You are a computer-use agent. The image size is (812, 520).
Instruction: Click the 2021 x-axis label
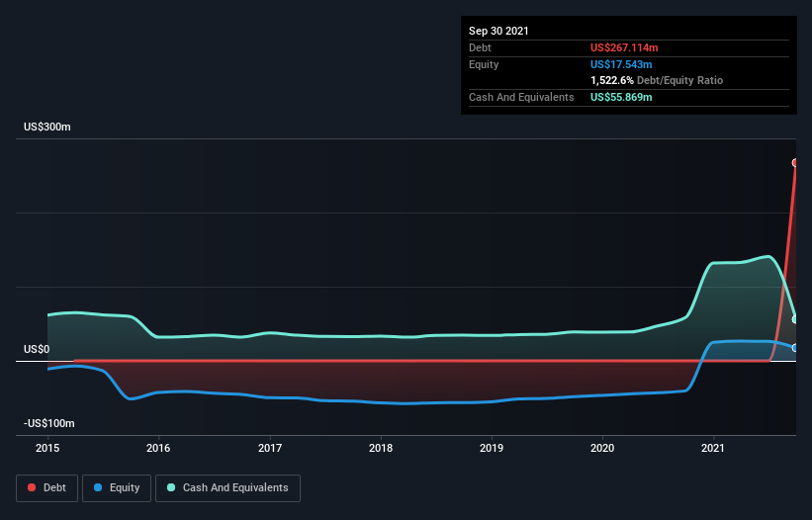pos(713,448)
